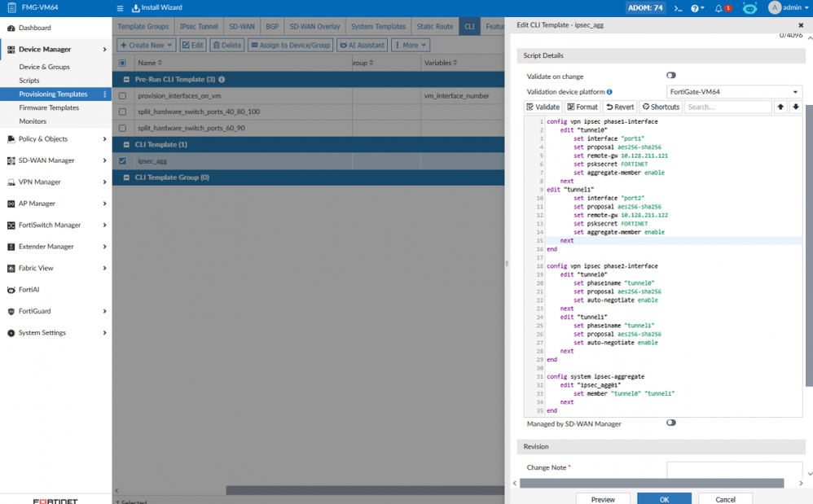Click the Validate script button

(x=543, y=107)
